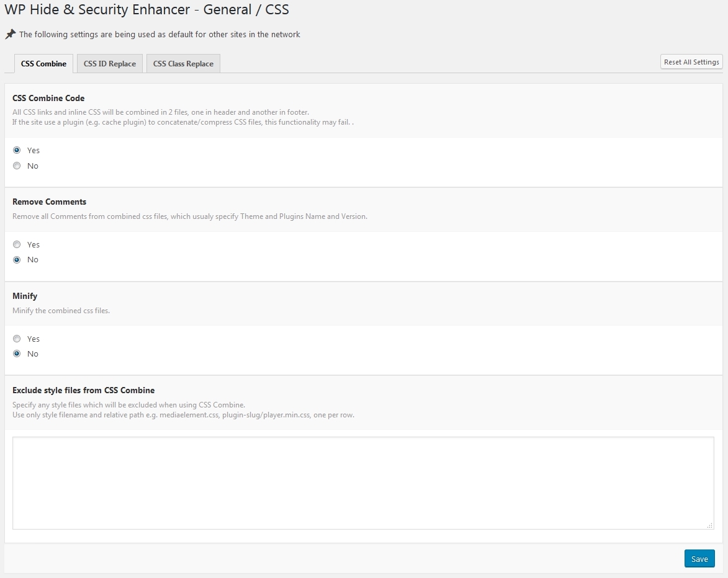Select Yes for Minify

click(17, 339)
